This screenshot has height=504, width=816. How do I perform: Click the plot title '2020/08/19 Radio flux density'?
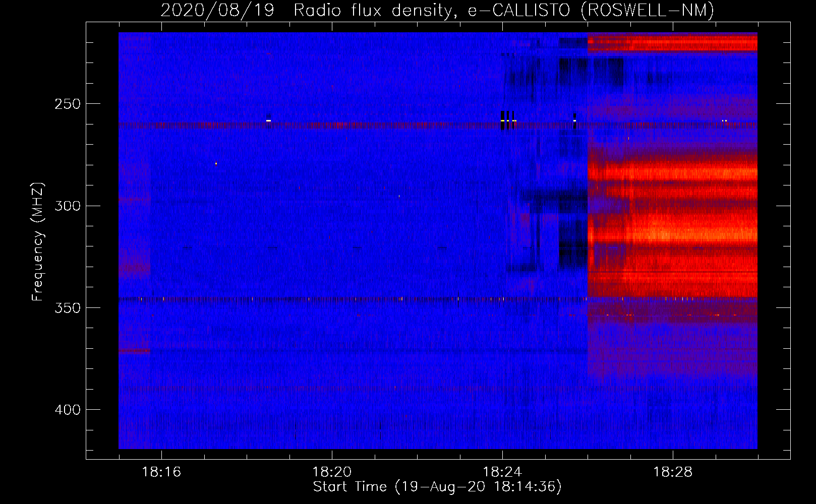click(x=437, y=10)
